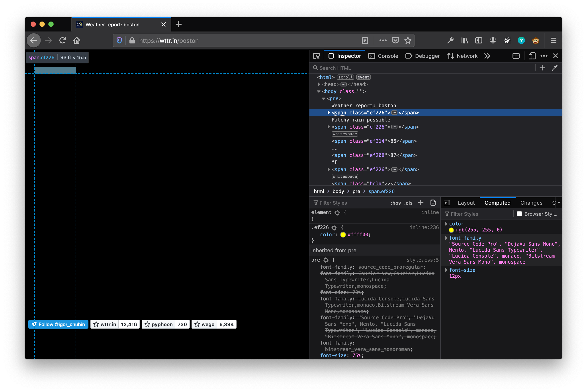This screenshot has height=392, width=587.
Task: Click the tracking protection shield icon
Action: pyautogui.click(x=119, y=40)
